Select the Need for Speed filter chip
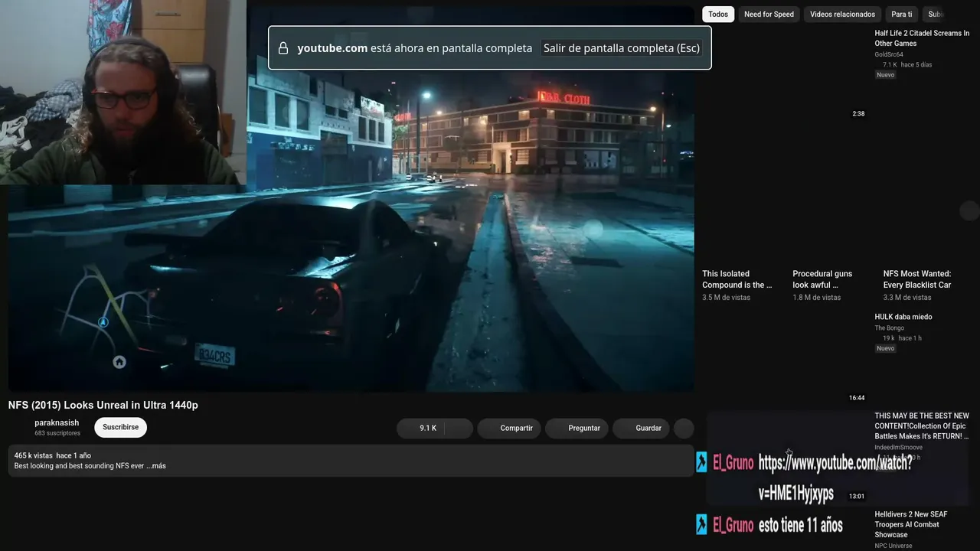This screenshot has width=980, height=551. coord(769,15)
